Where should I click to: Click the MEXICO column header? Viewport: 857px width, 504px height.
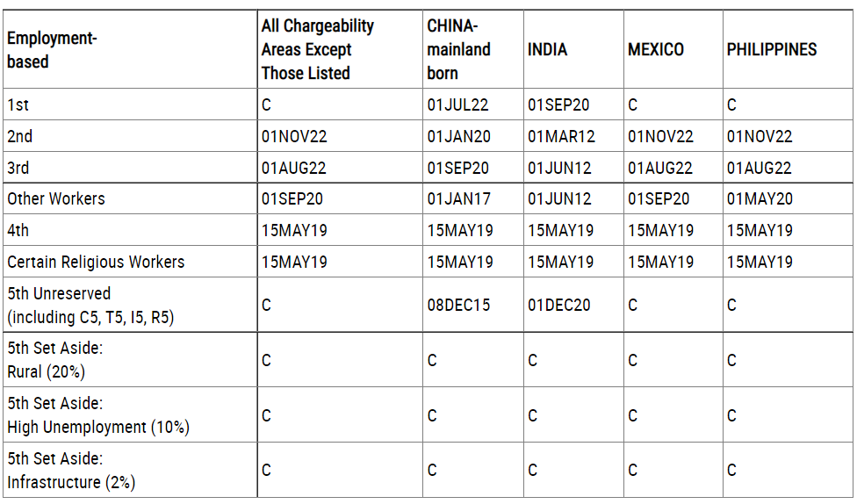[655, 50]
